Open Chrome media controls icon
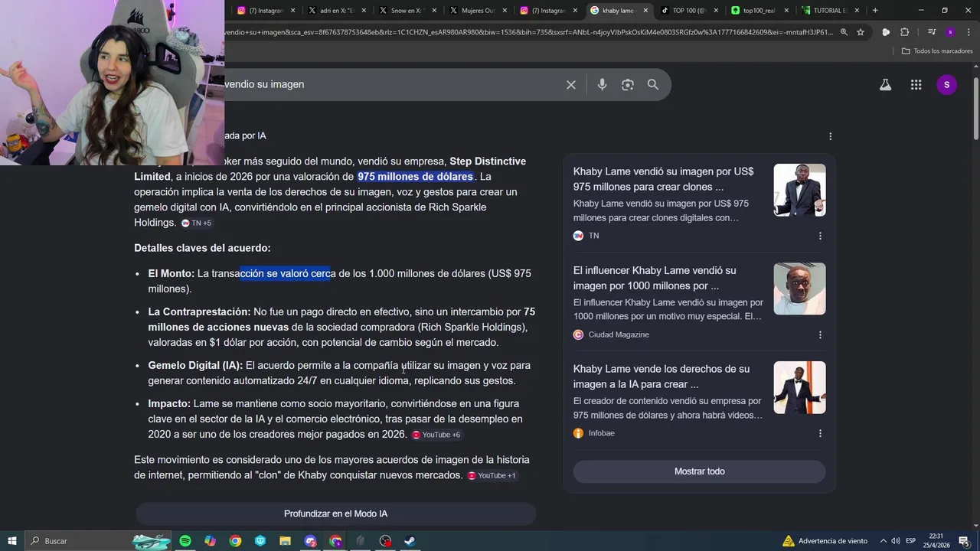 click(932, 32)
